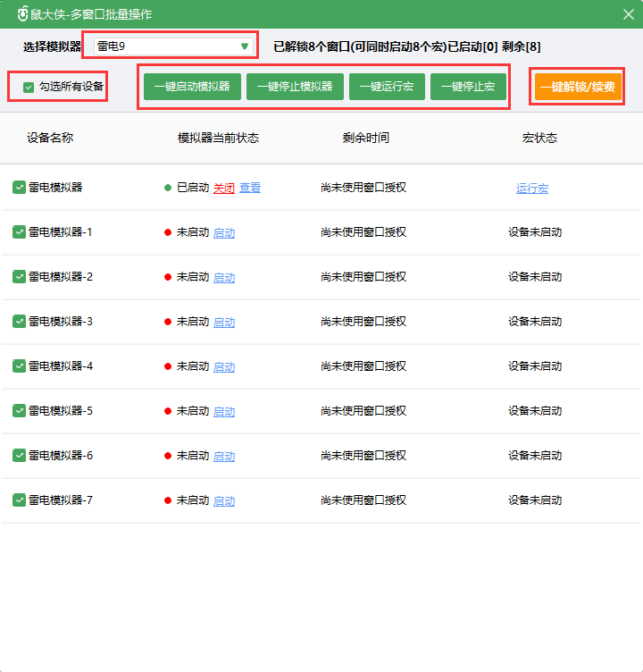Viewport: 643px width, 672px height.
Task: Click the 鼠大侠 app logo icon
Action: pos(23,13)
